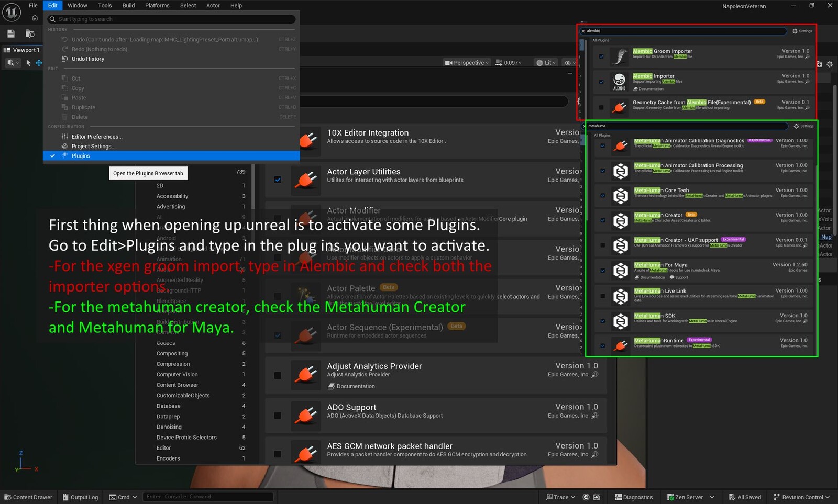This screenshot has height=504, width=838.
Task: Click the Actor Layer Utilities plugin icon
Action: [x=306, y=180]
